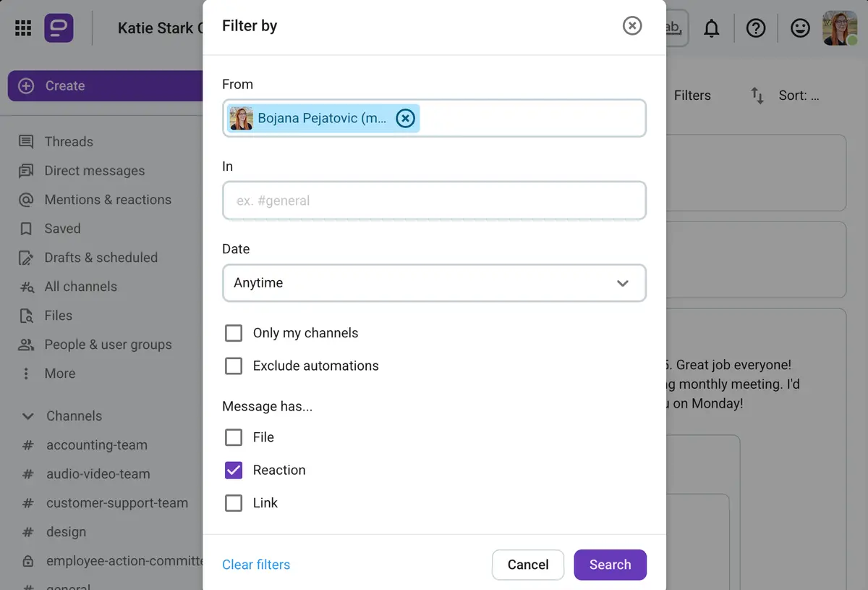868x590 pixels.
Task: Browse All channels
Action: [81, 286]
